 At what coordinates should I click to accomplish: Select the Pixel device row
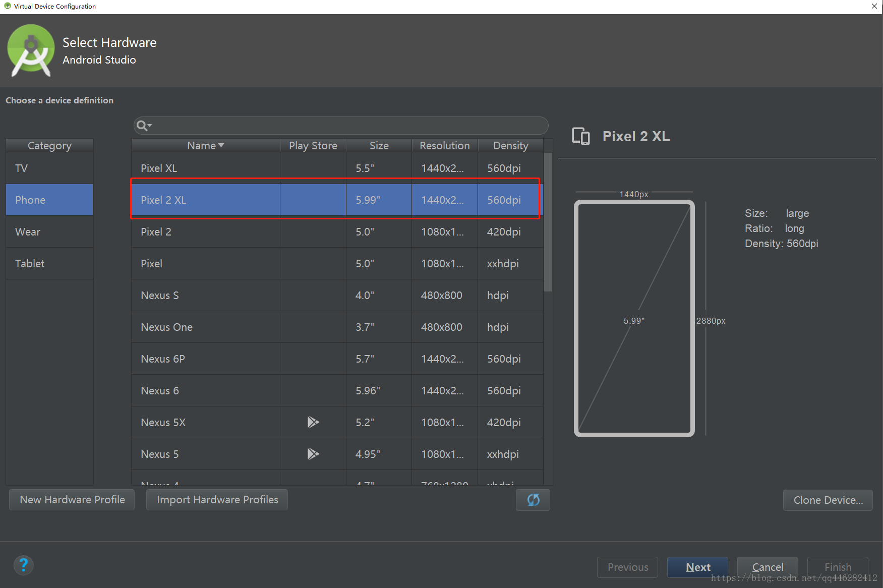(337, 264)
